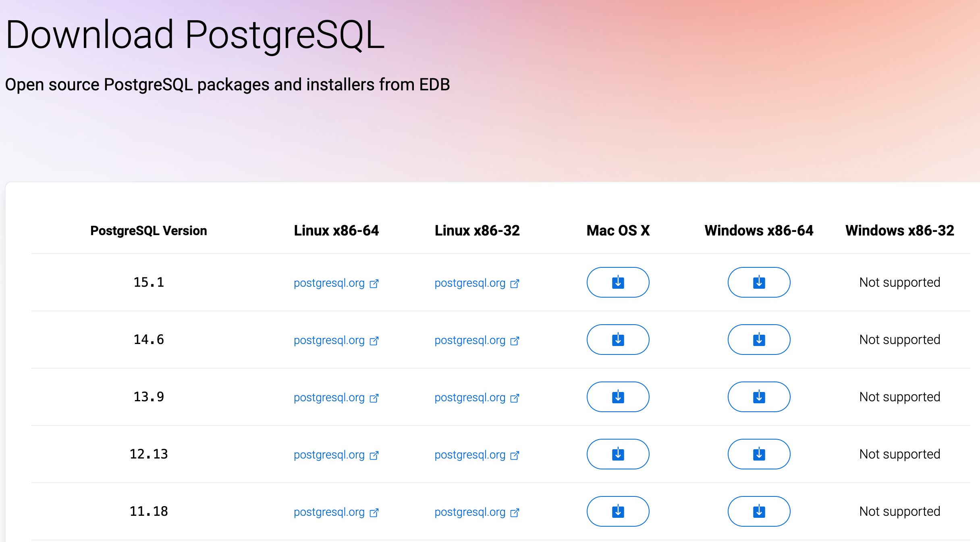Click the Mac OS X column header
The height and width of the screenshot is (542, 980).
click(x=618, y=231)
